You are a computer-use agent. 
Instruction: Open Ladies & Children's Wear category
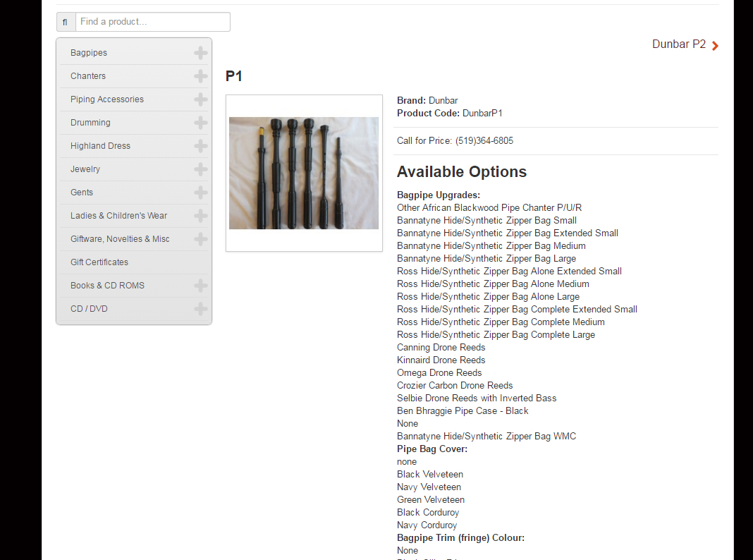click(x=118, y=216)
